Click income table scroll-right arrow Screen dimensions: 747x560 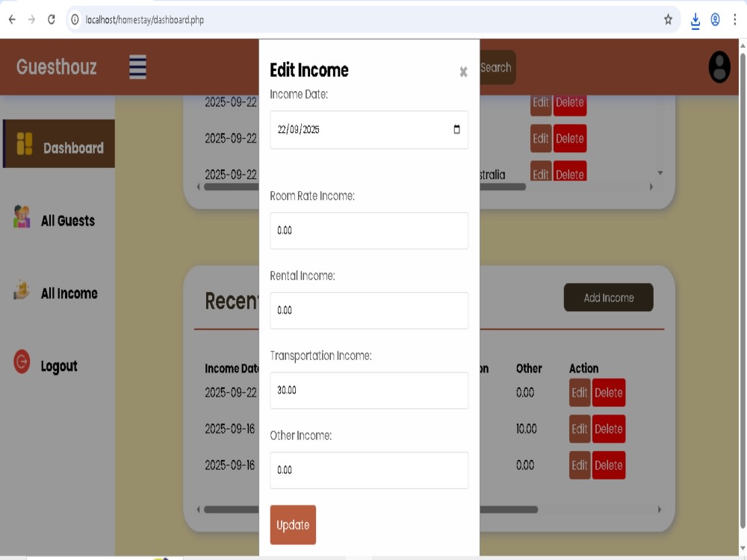660,509
